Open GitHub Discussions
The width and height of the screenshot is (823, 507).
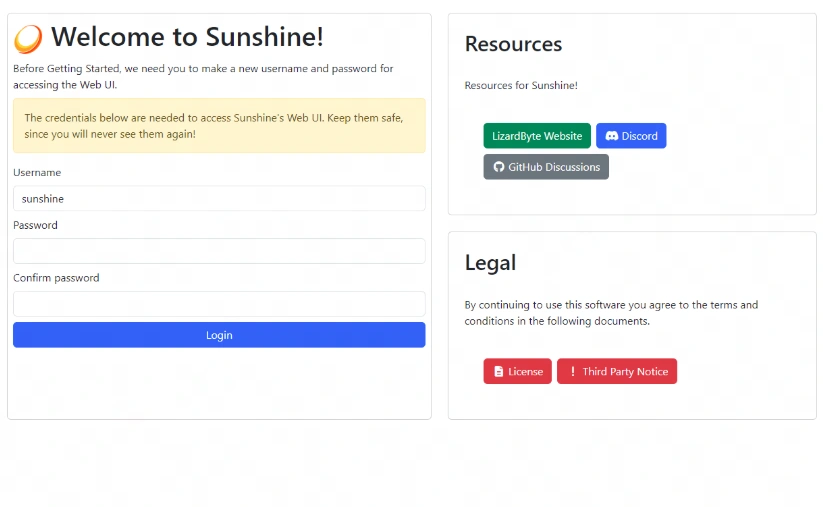click(546, 167)
